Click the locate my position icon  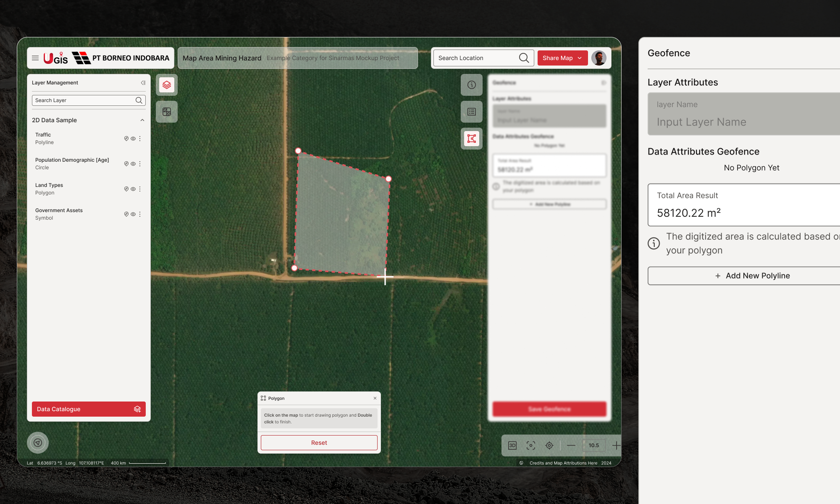(x=549, y=445)
